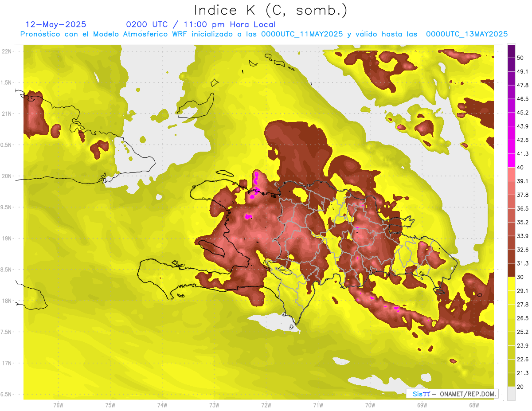This screenshot has width=532, height=411.
Task: Click the colorbar value "20"
Action: (520, 387)
